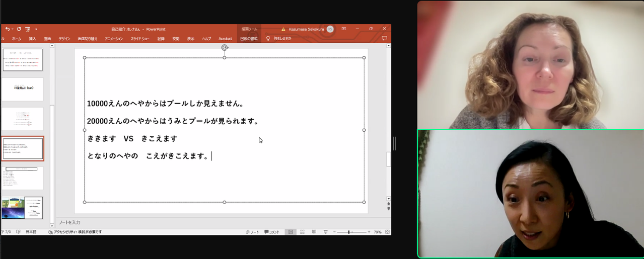Viewport: 644px width, 259px height.
Task: Open the 画面切り替え tab
Action: pos(88,39)
